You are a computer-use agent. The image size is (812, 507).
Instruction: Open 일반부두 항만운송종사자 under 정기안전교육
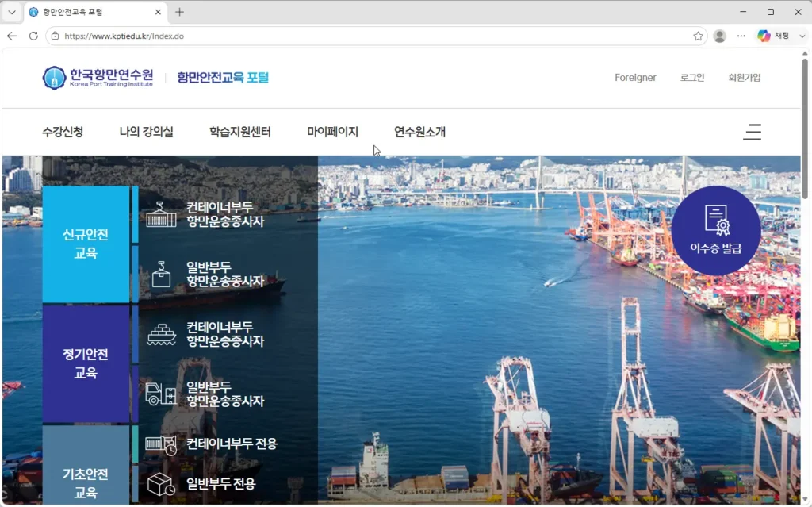tap(225, 394)
